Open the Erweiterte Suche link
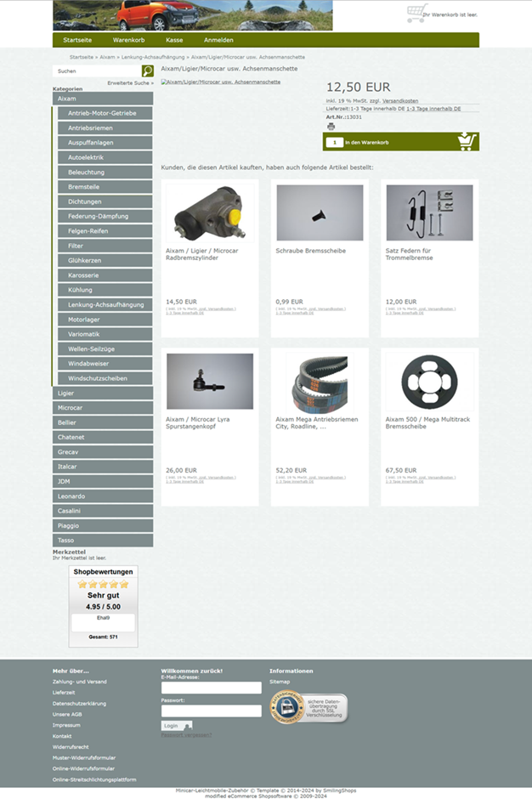This screenshot has width=532, height=799. point(130,83)
